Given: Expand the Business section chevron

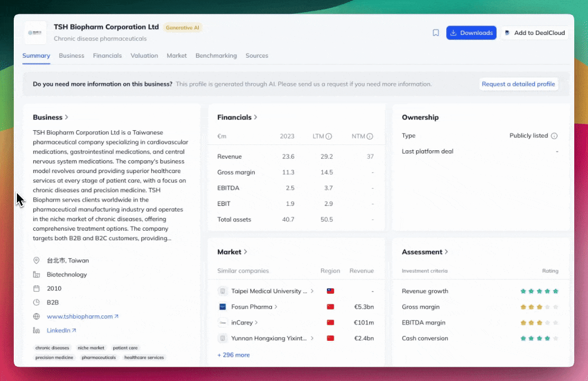Looking at the screenshot, I should point(67,117).
